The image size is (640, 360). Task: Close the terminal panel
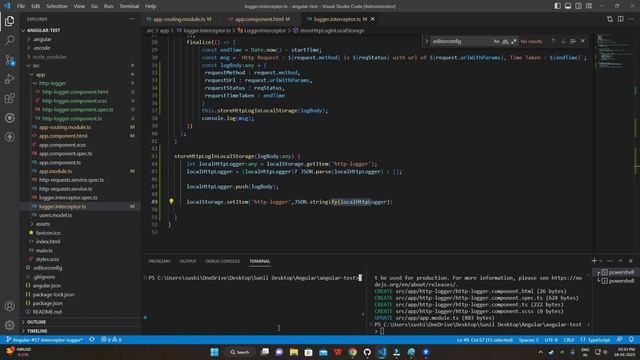[631, 261]
